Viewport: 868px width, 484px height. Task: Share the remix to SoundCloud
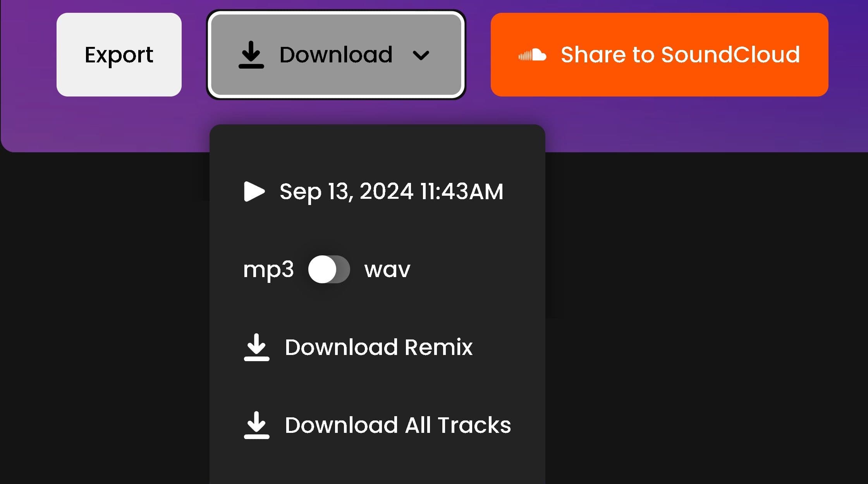[659, 55]
